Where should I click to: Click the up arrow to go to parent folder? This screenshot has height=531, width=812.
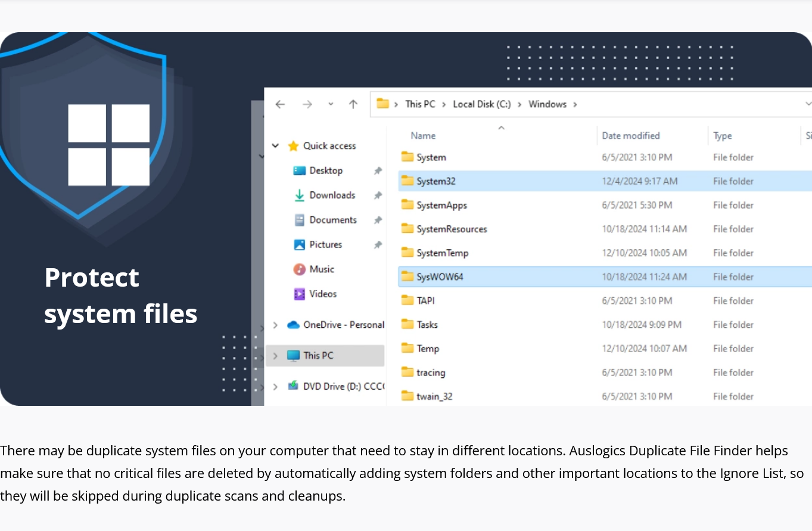click(353, 104)
